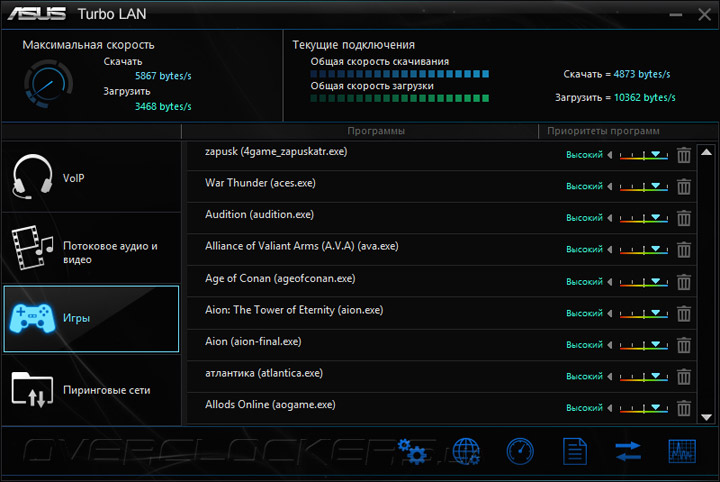Select Alliance of Valiant Arms (A.V.A) (ava.exe) text
This screenshot has height=482, width=720.
(302, 246)
